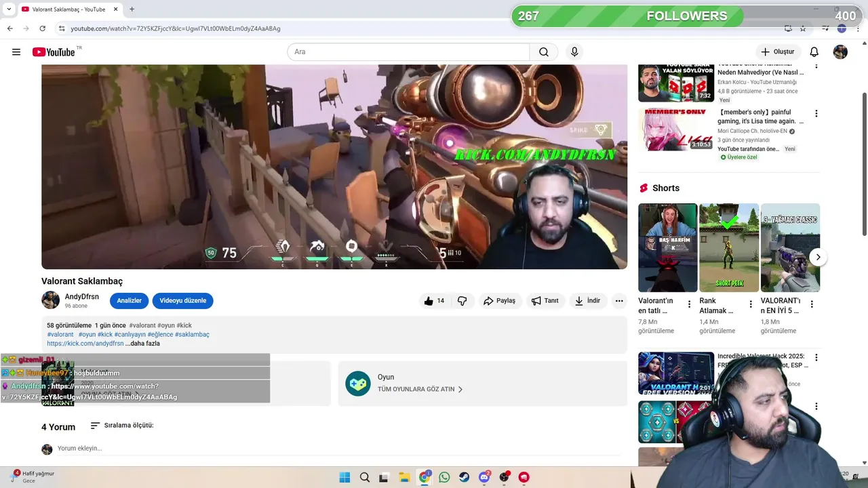Open Windows taskbar search
Image resolution: width=868 pixels, height=488 pixels.
coord(365,477)
